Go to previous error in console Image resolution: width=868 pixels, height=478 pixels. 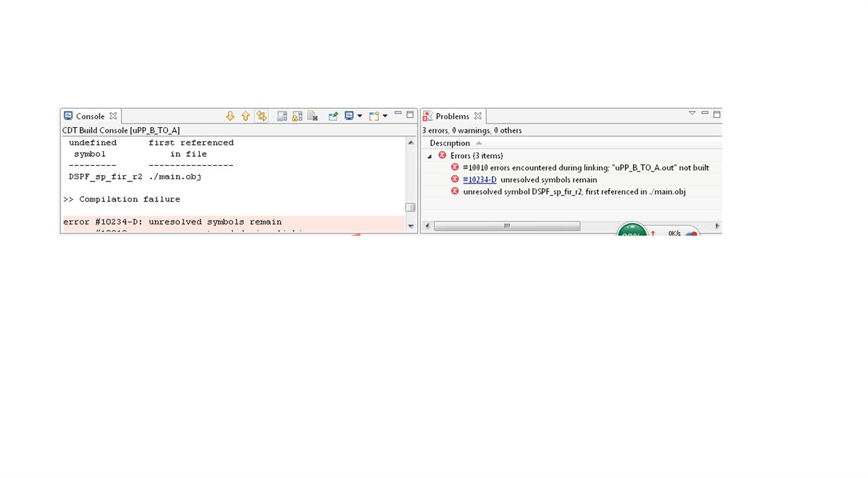[x=246, y=116]
